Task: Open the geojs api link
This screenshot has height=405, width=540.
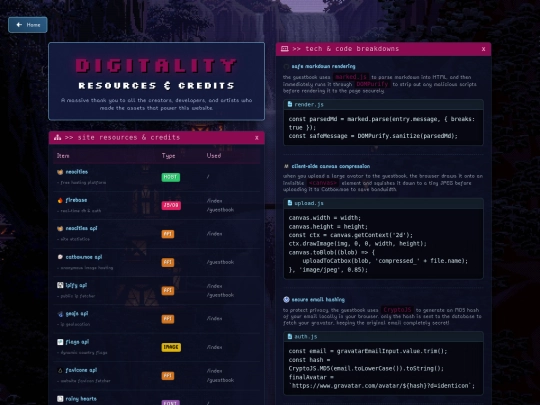Action: click(x=77, y=314)
